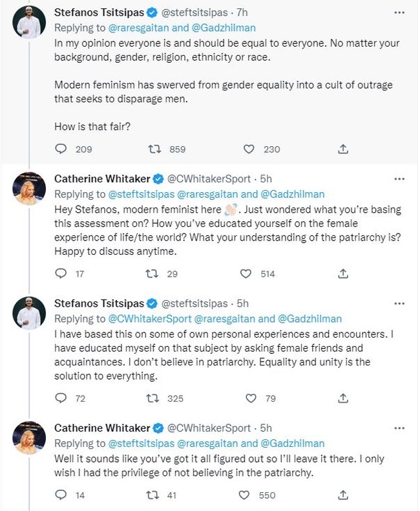The width and height of the screenshot is (420, 511).
Task: Open Stefanos Tsitsipas's profile picture at top
Action: [x=29, y=23]
